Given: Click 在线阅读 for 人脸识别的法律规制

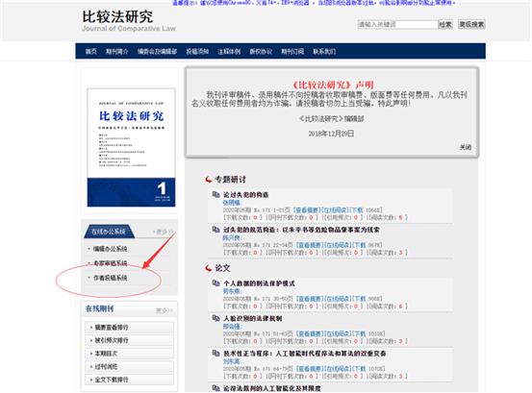Looking at the screenshot, I should click(338, 333).
